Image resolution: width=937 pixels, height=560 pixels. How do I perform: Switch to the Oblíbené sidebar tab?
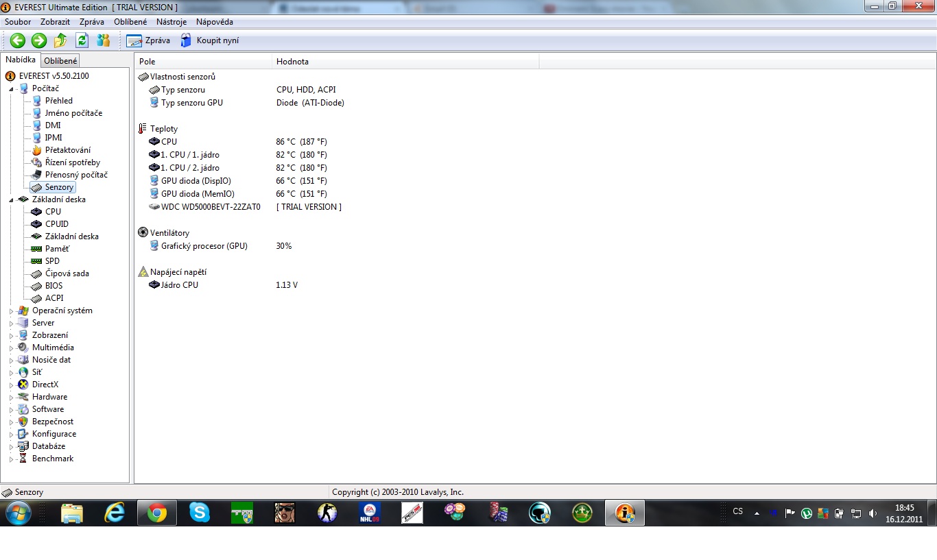(x=60, y=61)
